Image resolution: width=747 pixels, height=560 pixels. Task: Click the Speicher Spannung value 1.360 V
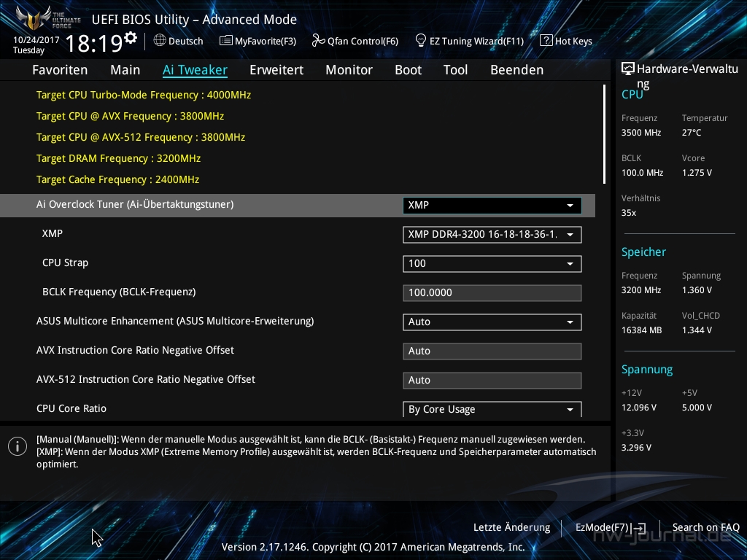pyautogui.click(x=697, y=290)
